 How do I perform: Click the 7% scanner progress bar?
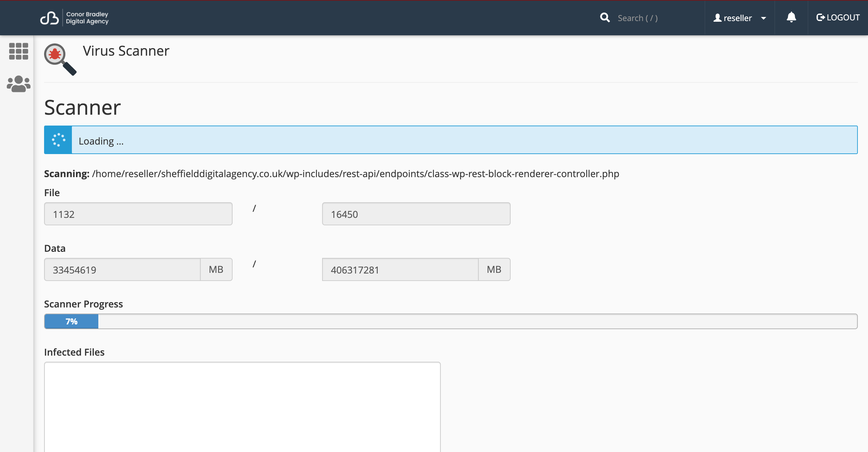point(451,321)
